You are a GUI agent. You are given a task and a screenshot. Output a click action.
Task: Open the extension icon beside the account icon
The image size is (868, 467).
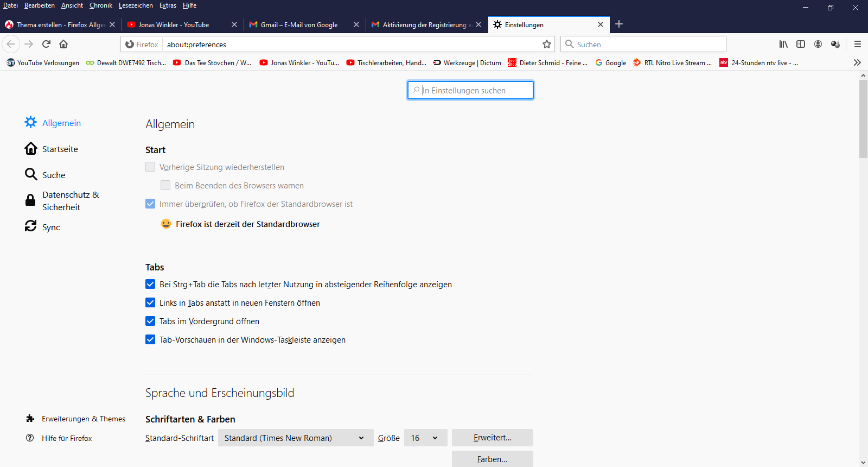pos(835,44)
